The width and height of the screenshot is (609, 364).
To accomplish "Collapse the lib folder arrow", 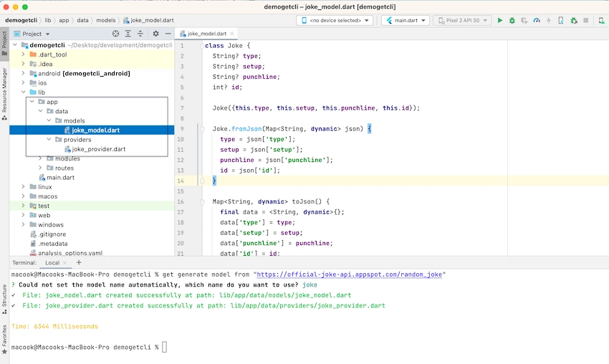I will 24,92.
